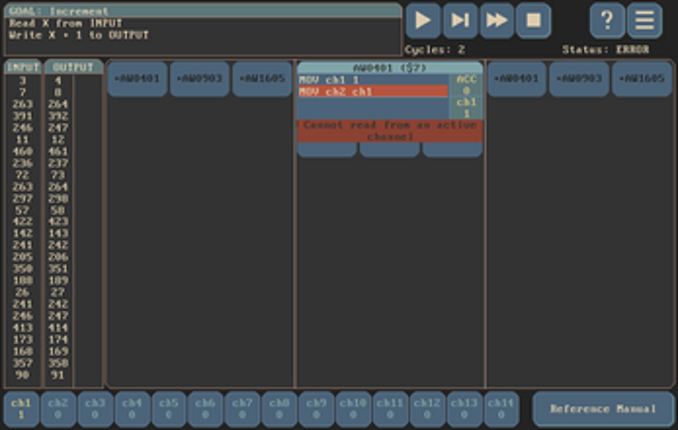Viewport: 678px width, 430px height.
Task: Add an AW1605 node in the left slot
Action: pos(262,79)
